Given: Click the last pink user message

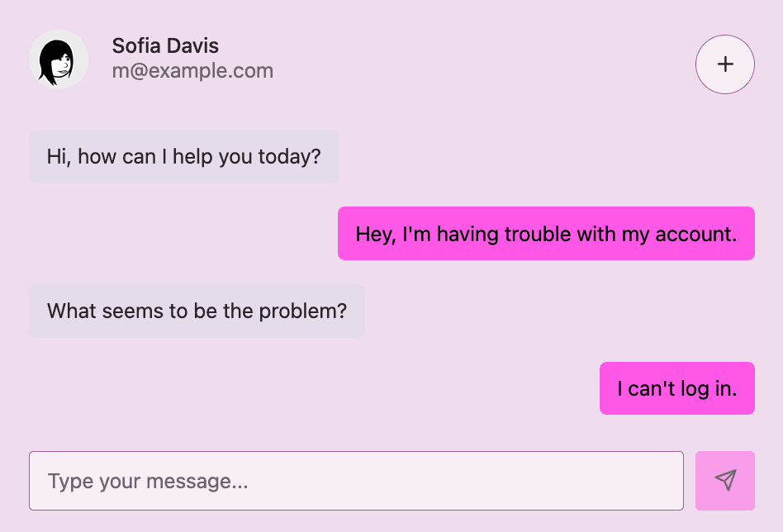Looking at the screenshot, I should point(676,388).
